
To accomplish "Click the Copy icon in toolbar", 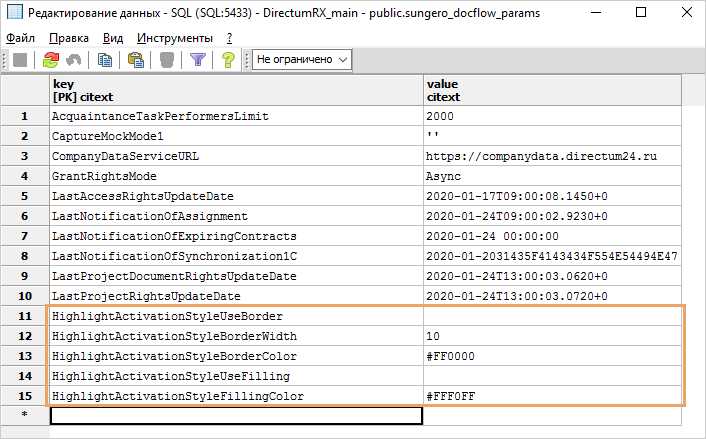I will click(105, 60).
